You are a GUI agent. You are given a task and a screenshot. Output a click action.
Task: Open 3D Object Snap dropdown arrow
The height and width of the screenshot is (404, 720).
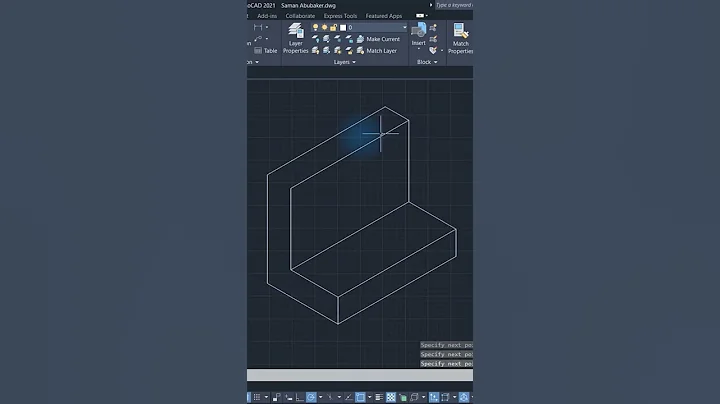[x=423, y=397]
